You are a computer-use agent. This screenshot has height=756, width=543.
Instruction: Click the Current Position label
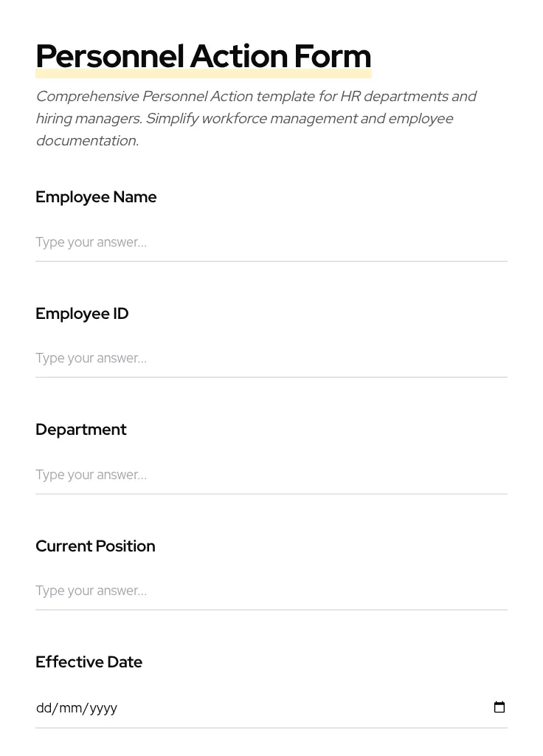tap(95, 546)
